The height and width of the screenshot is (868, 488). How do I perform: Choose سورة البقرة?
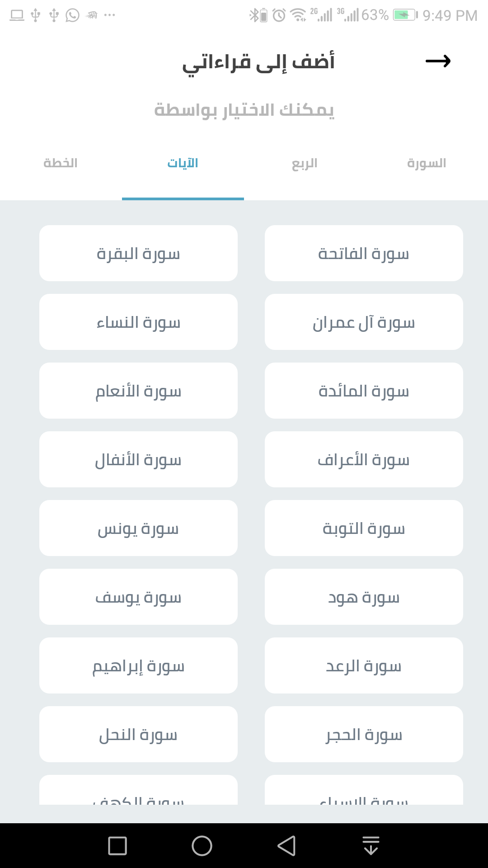[138, 253]
